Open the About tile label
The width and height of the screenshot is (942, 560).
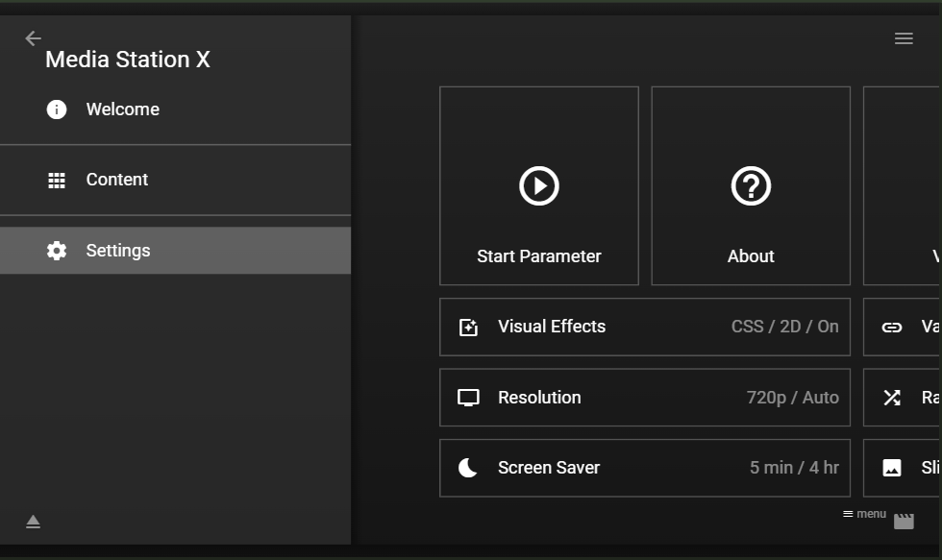(x=751, y=256)
